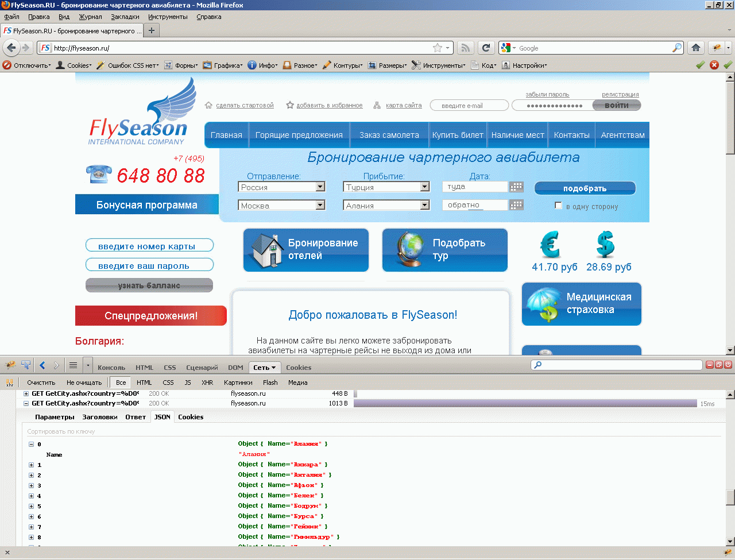Open Firebug command line dropdown arrow
Image resolution: width=735 pixels, height=560 pixels.
click(x=88, y=365)
